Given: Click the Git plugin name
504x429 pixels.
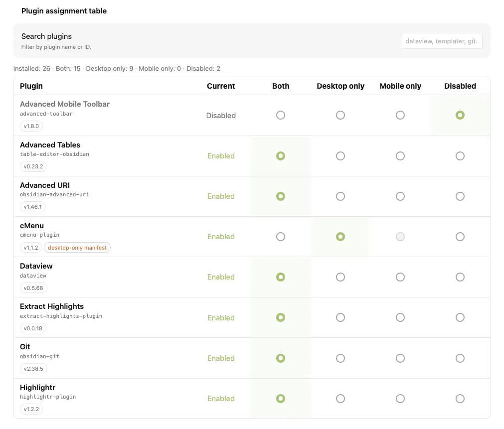Looking at the screenshot, I should pos(25,347).
